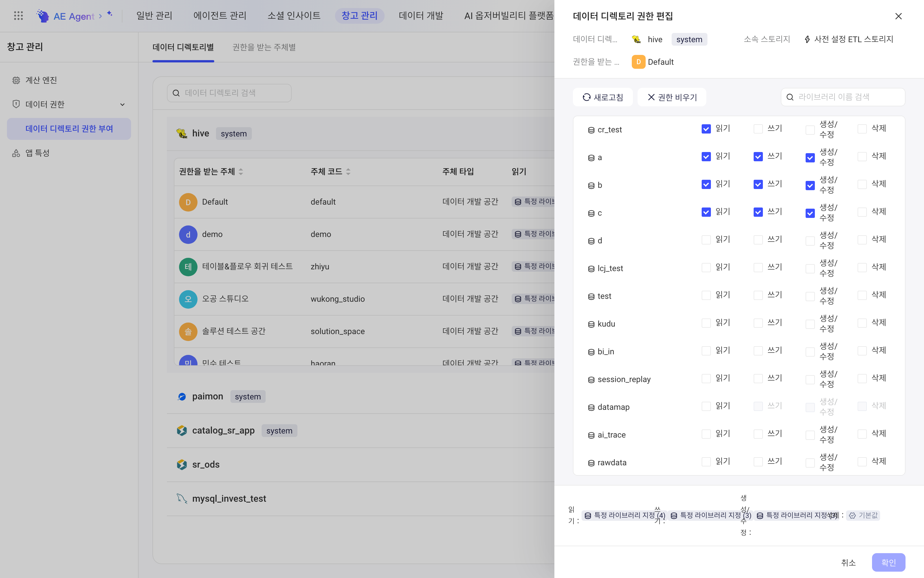924x578 pixels.
Task: Click the 앱 특성 shapes icon
Action: pyautogui.click(x=16, y=153)
